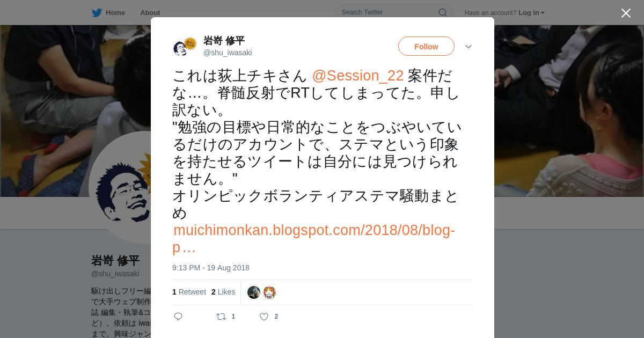Open the About menu item
644x338 pixels.
coord(150,12)
